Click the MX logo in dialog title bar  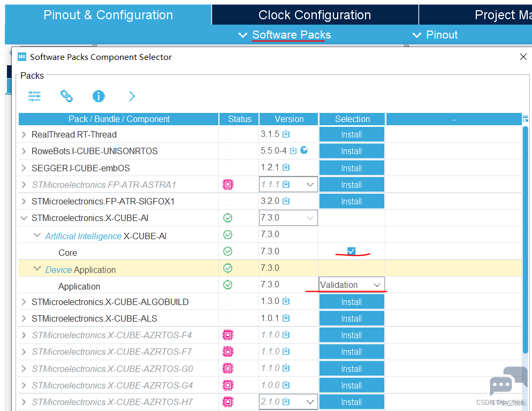click(x=22, y=57)
